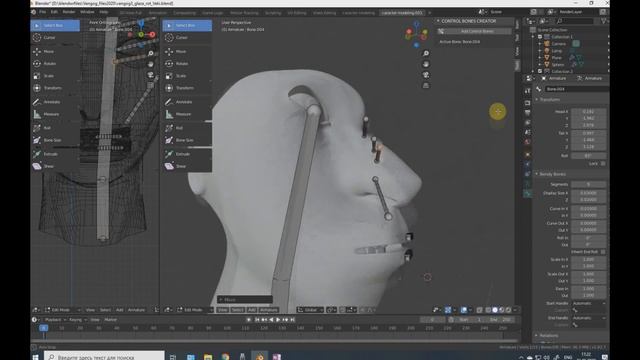Open the File menu
This screenshot has width=640, height=360.
click(x=42, y=12)
